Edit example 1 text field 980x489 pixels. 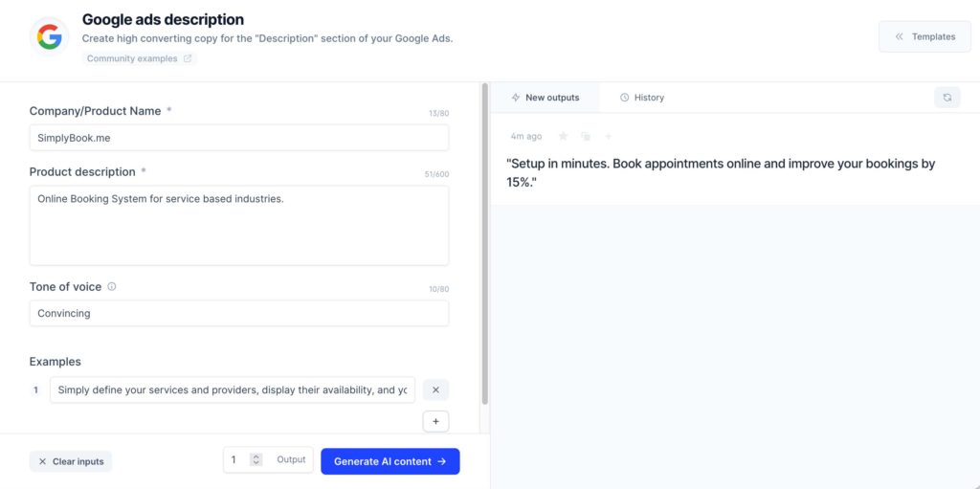(x=233, y=389)
